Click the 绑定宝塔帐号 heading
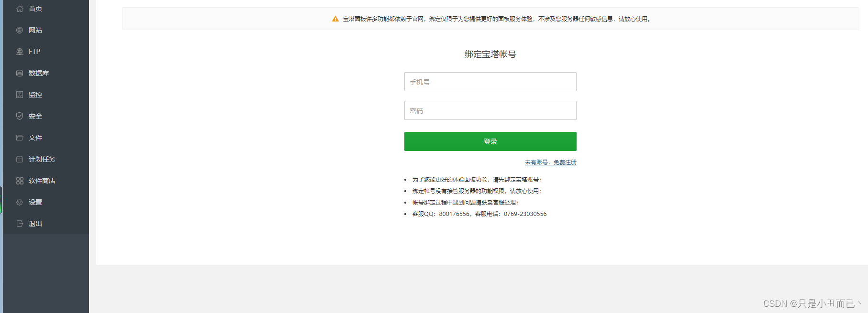The width and height of the screenshot is (868, 313). (490, 54)
